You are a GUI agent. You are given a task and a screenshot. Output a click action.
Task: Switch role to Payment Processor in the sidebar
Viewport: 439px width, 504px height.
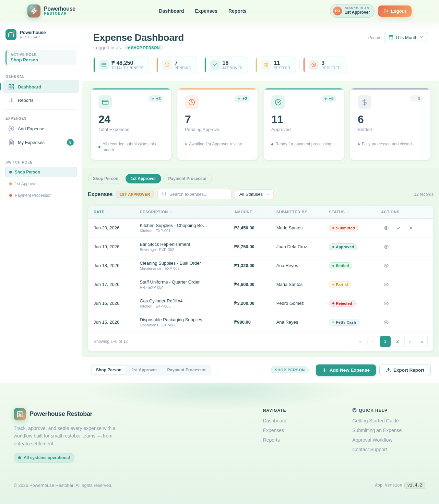tap(41, 195)
